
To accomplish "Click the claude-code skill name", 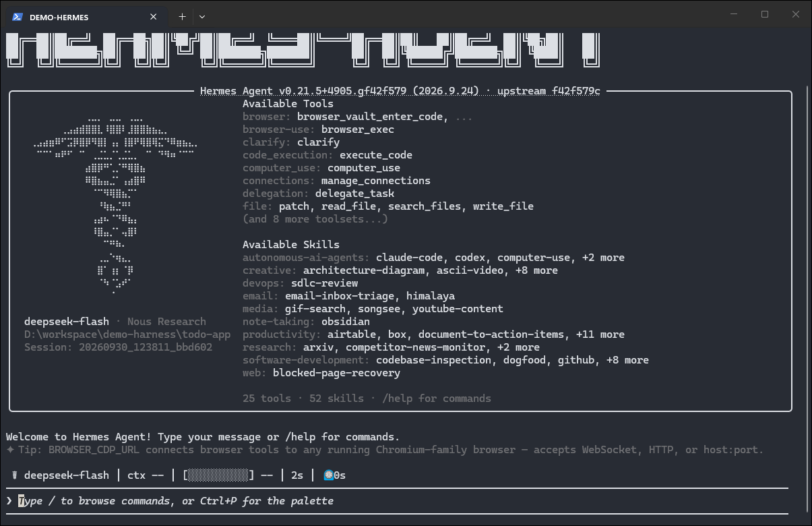I will click(410, 258).
